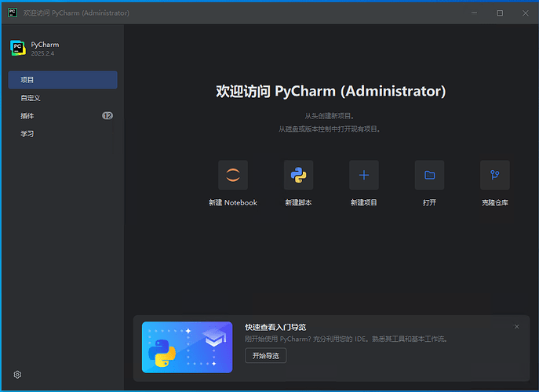The height and width of the screenshot is (392, 539).
Task: Close the PyCharm welcome window
Action: pos(525,13)
